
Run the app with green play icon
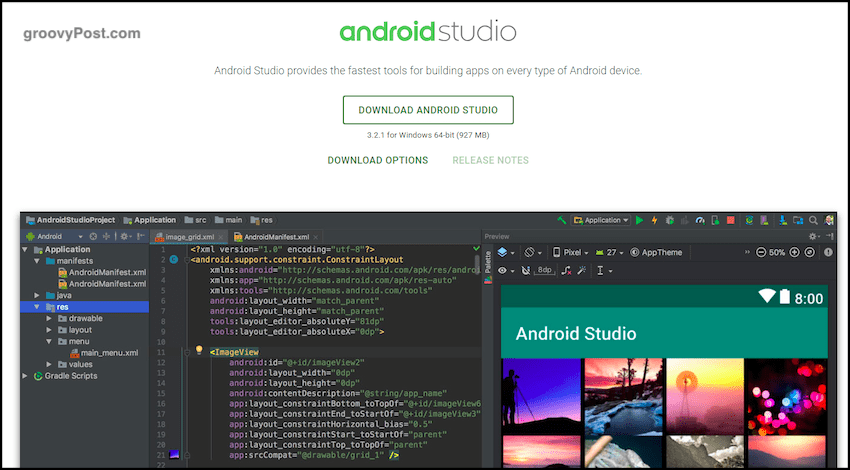(640, 220)
